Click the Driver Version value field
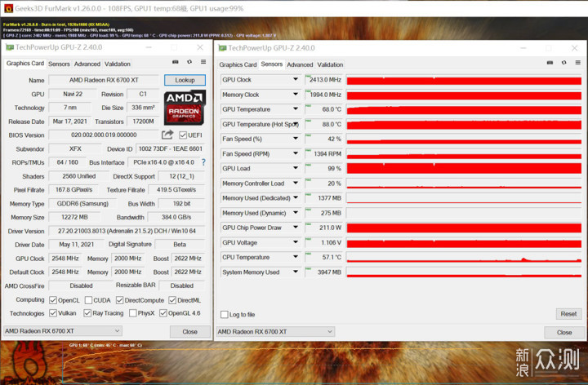588x385 pixels. (x=127, y=231)
